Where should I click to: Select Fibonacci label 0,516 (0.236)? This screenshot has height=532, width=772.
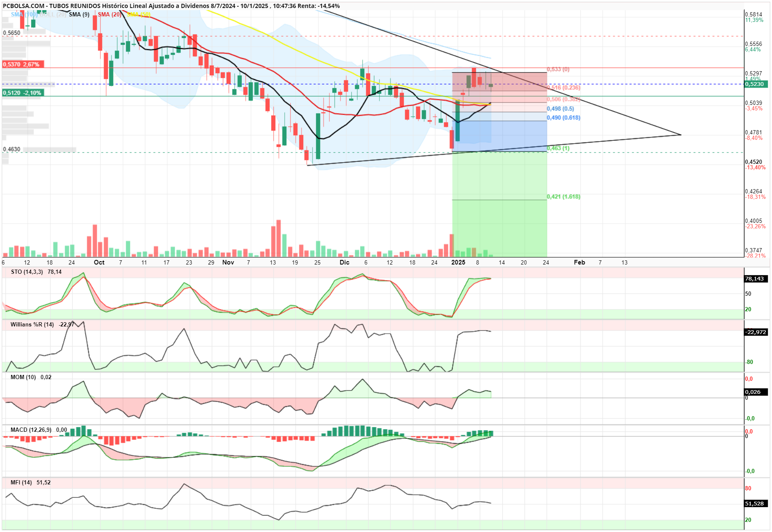564,88
